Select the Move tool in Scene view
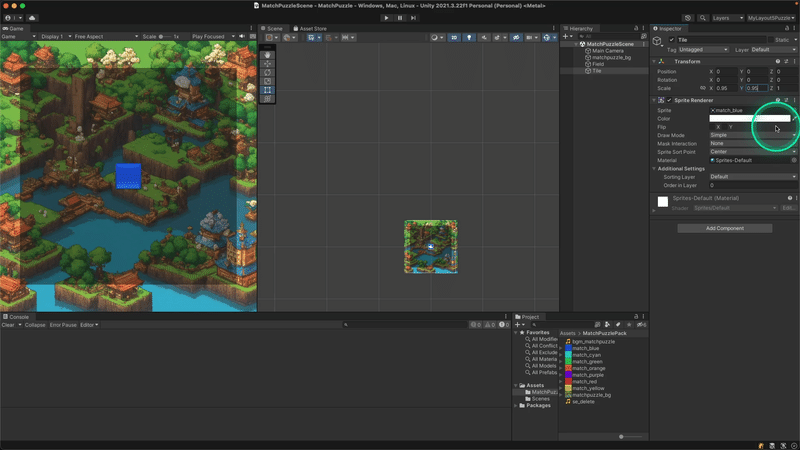The height and width of the screenshot is (450, 800). (x=267, y=64)
